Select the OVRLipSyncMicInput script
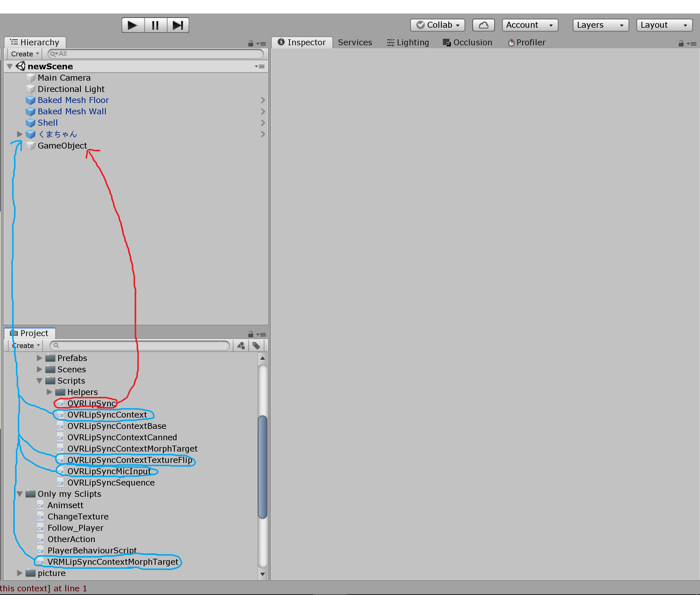Viewport: 700px width, 595px height. coord(109,471)
